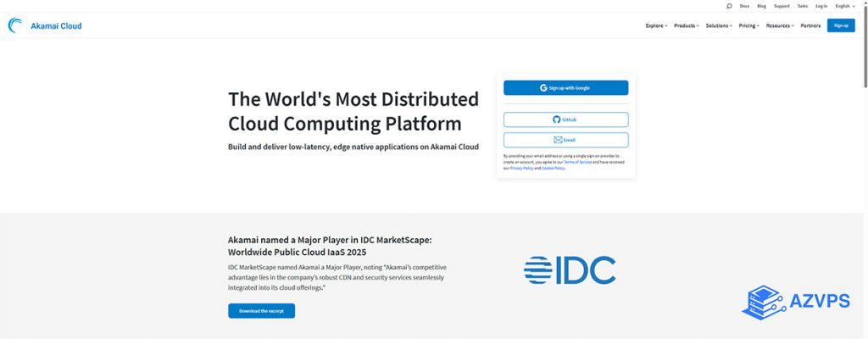Click the Akamai Cloud wave logo
This screenshot has height=339, width=868.
(x=16, y=25)
